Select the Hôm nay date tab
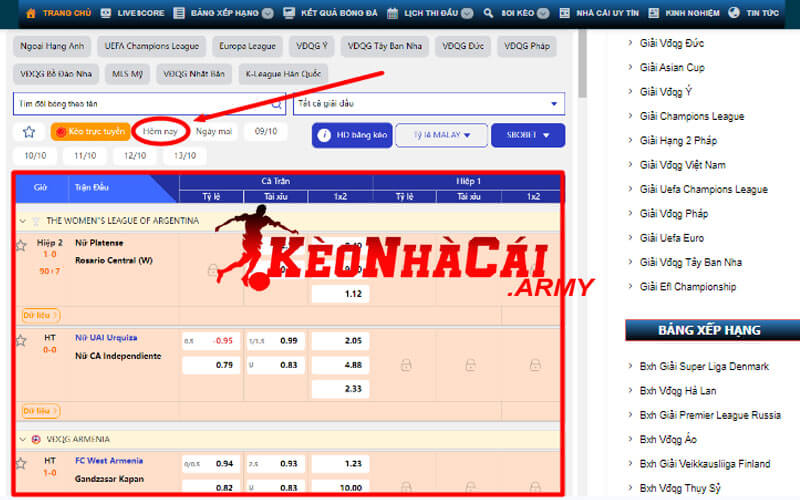This screenshot has height=500, width=800. (161, 131)
